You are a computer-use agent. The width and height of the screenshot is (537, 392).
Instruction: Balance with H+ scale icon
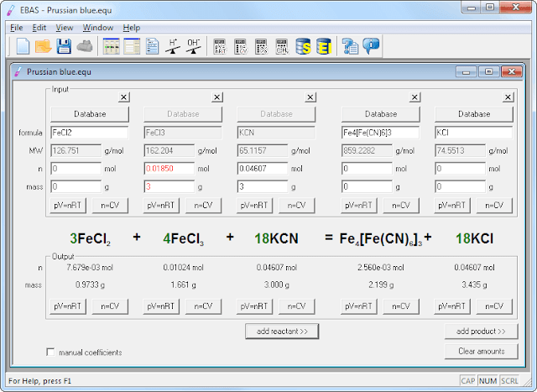173,46
